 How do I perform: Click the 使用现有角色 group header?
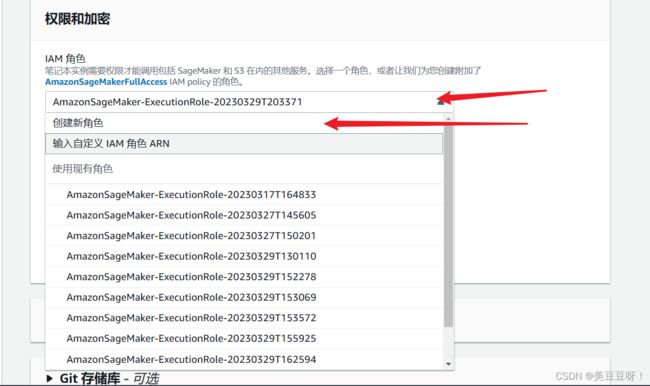click(244, 169)
